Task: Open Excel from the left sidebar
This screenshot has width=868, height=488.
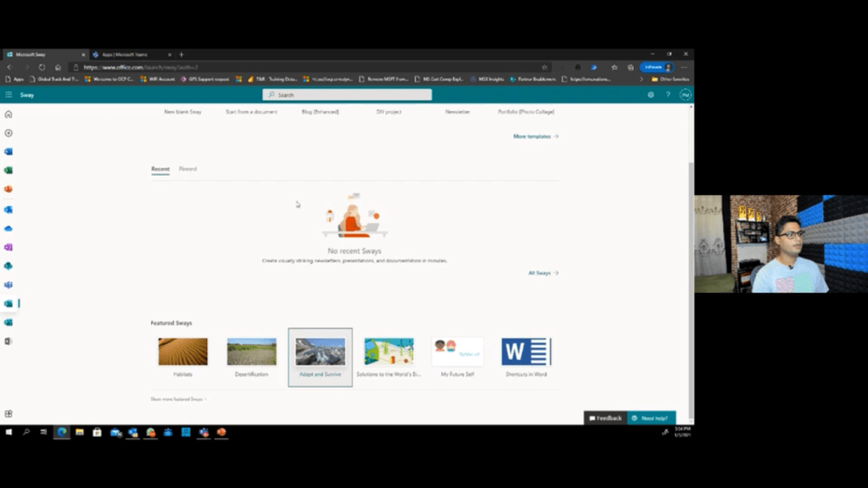Action: click(8, 171)
